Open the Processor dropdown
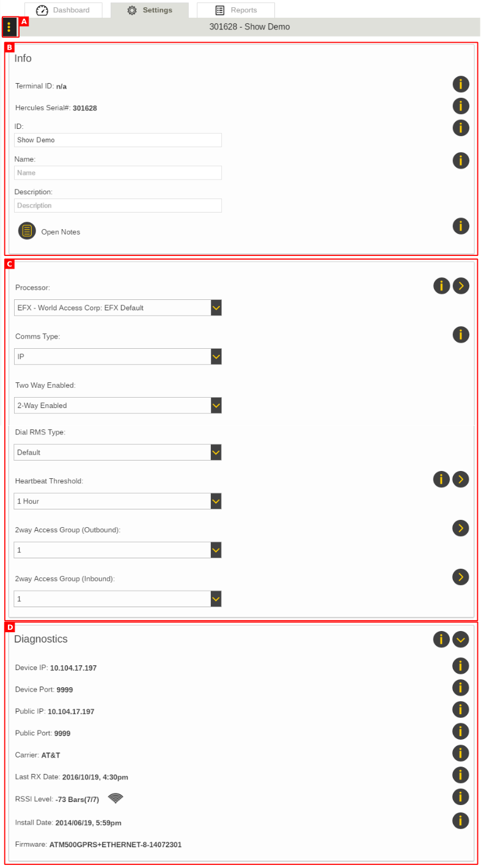Viewport: 481px width, 868px height. [118, 308]
